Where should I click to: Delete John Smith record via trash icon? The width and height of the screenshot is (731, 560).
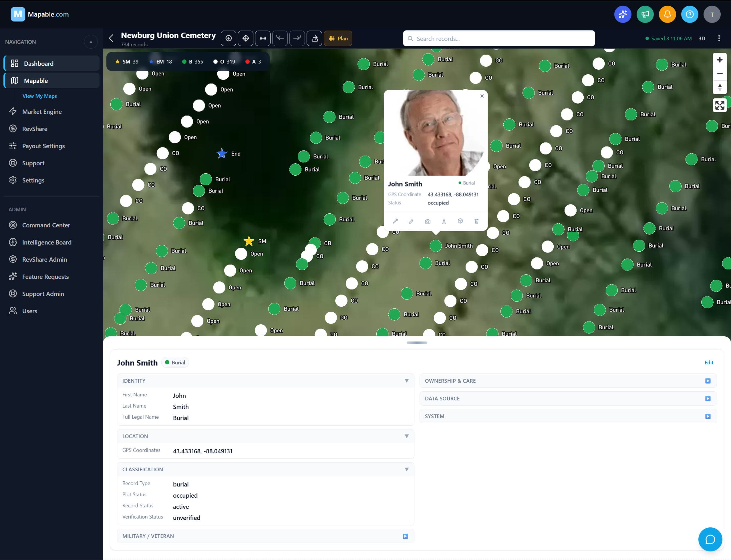coord(476,221)
